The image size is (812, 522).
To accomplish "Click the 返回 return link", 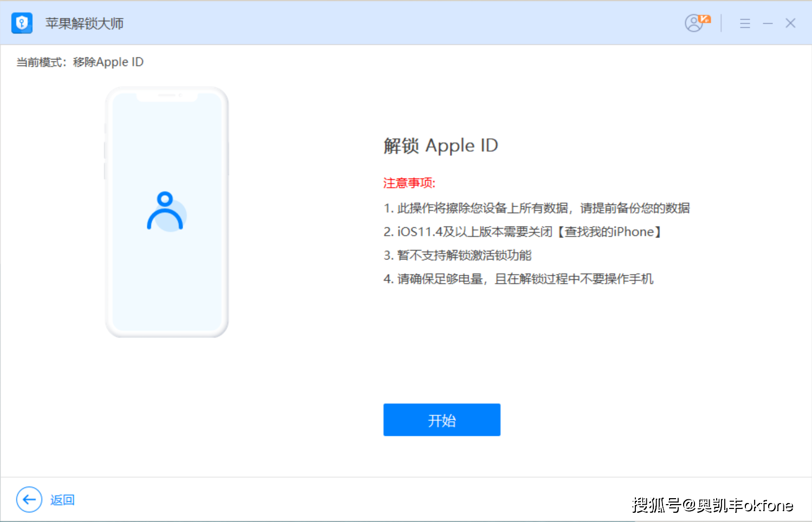I will [x=63, y=500].
